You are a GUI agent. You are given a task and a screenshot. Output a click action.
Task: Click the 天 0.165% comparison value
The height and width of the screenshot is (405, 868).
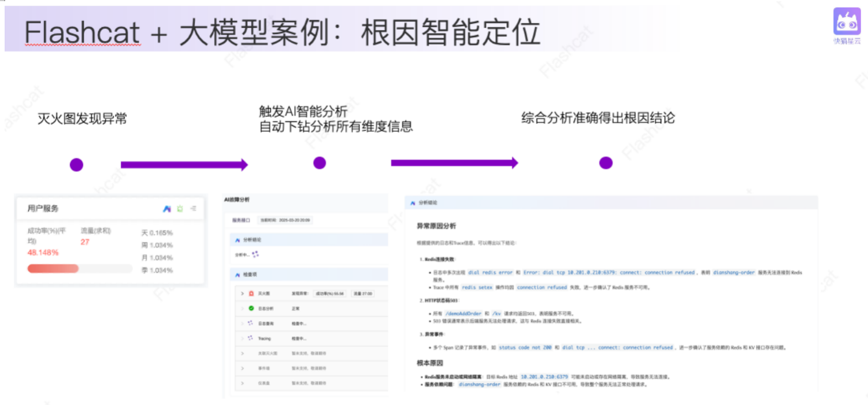pyautogui.click(x=157, y=233)
